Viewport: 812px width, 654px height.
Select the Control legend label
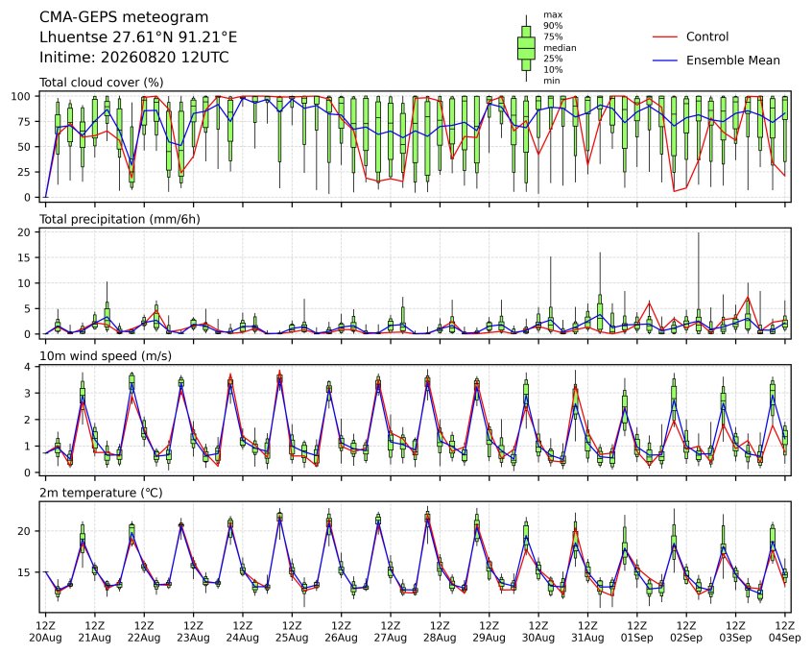tap(706, 36)
